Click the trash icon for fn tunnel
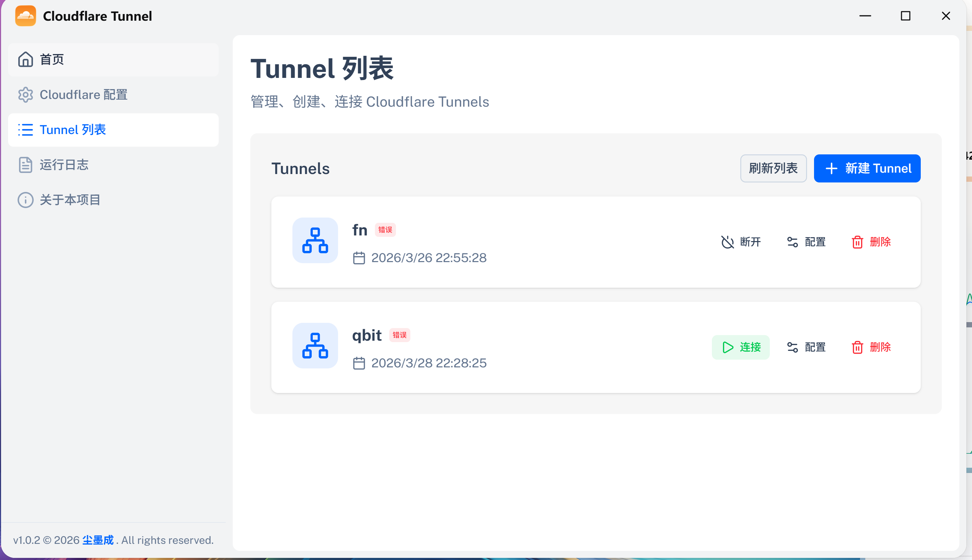Image resolution: width=972 pixels, height=560 pixels. tap(857, 242)
